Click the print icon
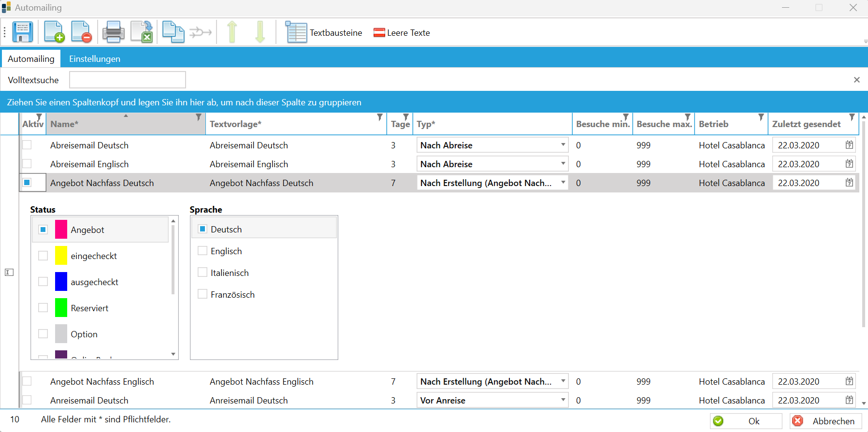The width and height of the screenshot is (868, 432). 114,32
